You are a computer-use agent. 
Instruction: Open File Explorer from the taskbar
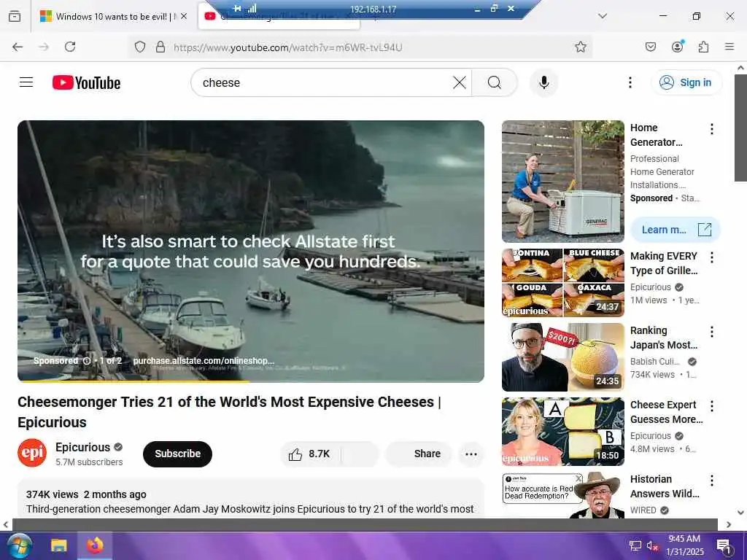click(x=59, y=545)
